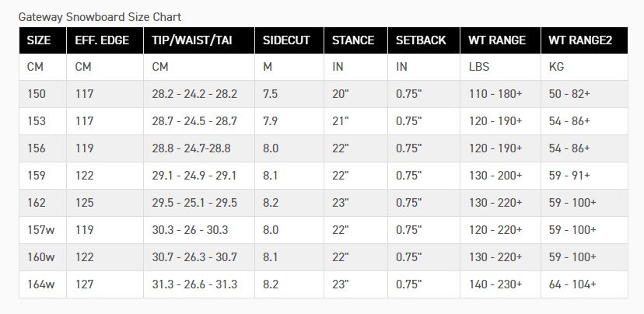Select the 140 - 230+ weight cell
Screen dimensions: 644x314
[x=500, y=284]
